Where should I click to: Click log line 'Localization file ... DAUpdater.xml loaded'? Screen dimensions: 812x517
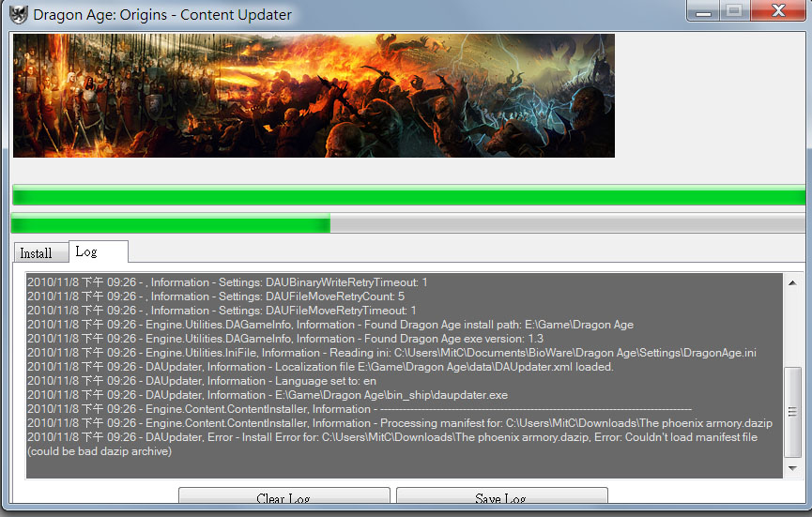(320, 367)
